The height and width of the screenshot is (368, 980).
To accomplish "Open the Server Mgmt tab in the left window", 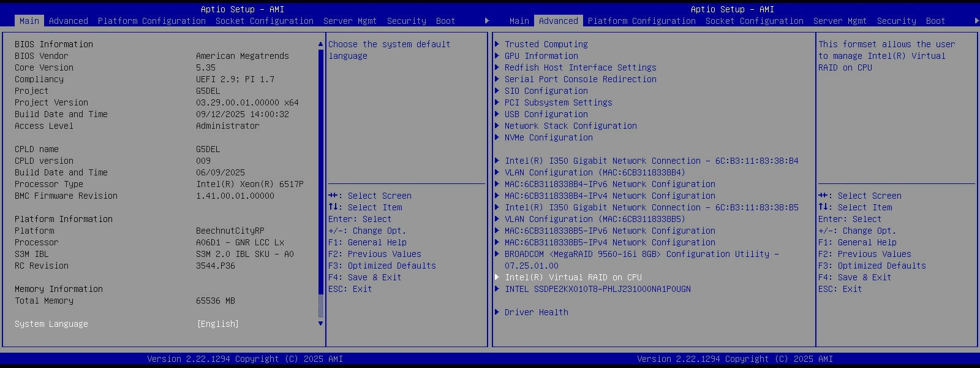I will [x=350, y=21].
